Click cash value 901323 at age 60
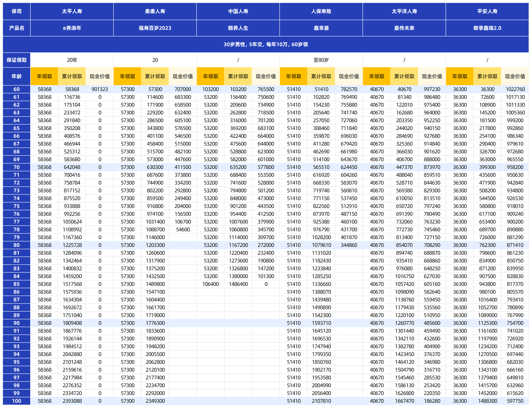 click(100, 89)
